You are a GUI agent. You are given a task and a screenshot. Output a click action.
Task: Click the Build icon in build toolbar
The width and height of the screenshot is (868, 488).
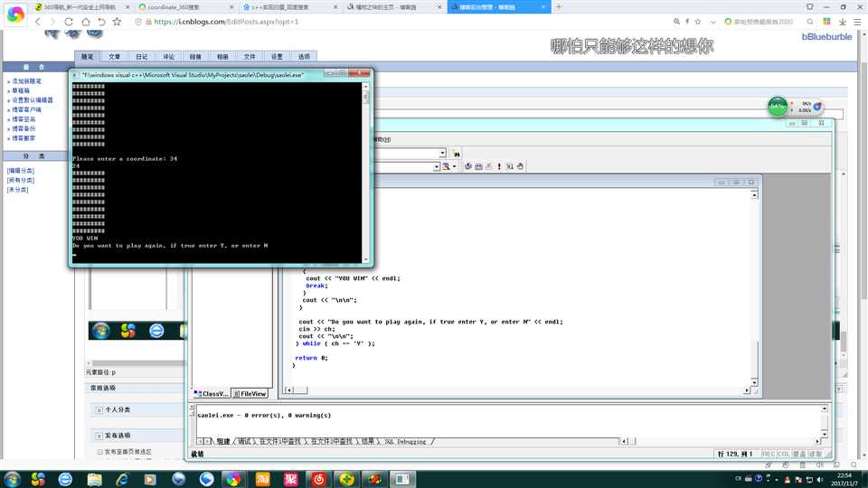[x=479, y=166]
